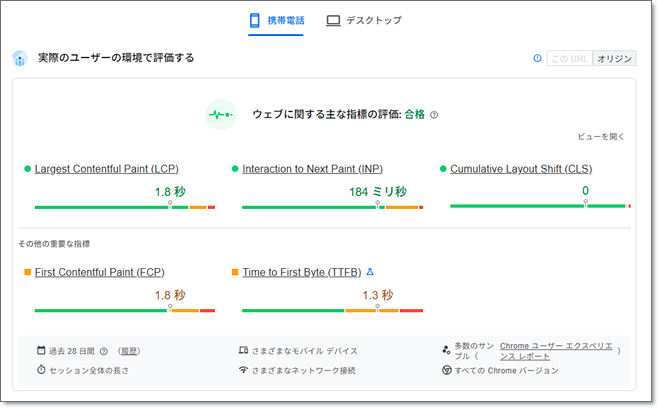The image size is (658, 408).
Task: Click the TTFB distribution bar
Action: pos(332,310)
